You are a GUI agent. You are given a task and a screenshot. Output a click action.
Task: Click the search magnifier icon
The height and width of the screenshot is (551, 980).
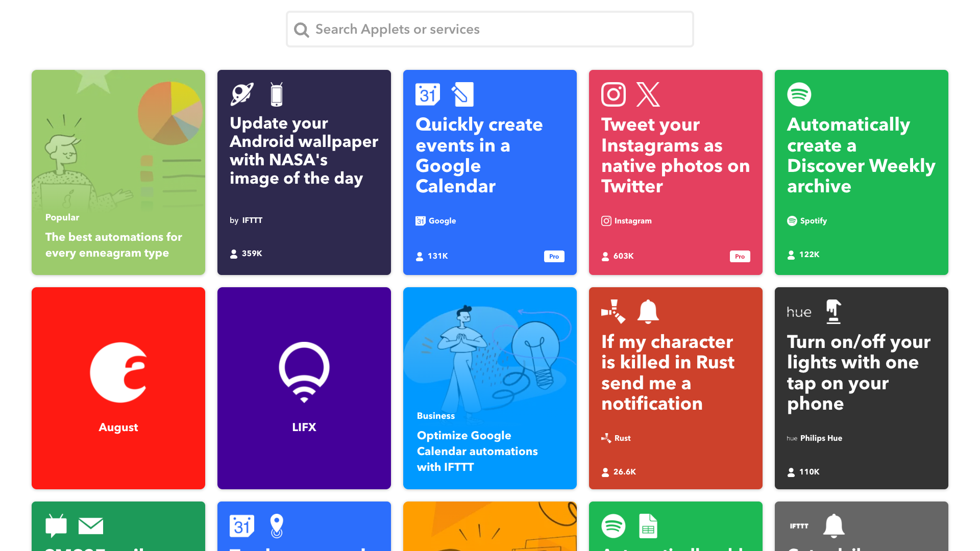point(301,29)
